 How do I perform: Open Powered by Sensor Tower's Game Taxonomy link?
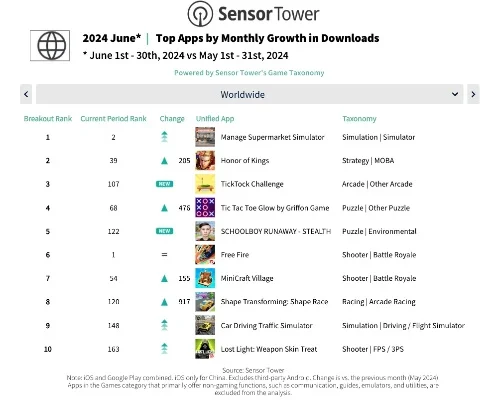249,73
